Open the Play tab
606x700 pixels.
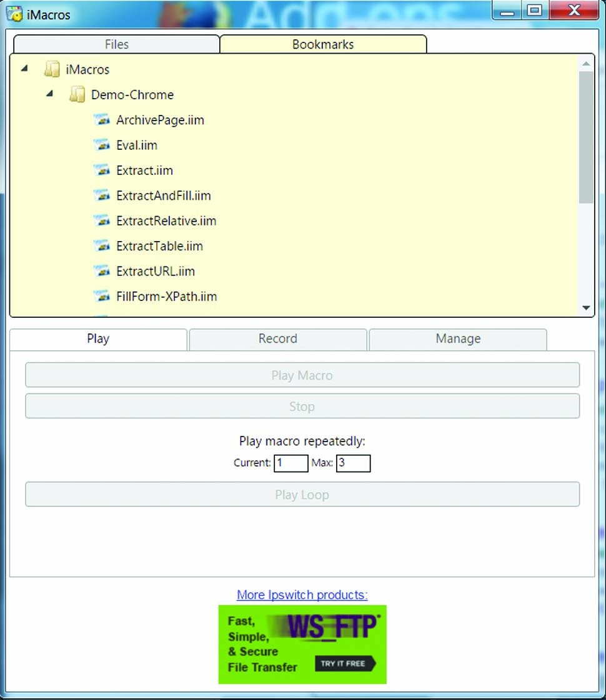tap(98, 339)
